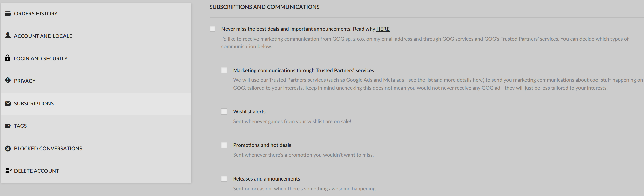Viewport: 644px width, 196px height.
Task: Click the Login and Security padlock icon
Action: point(7,58)
